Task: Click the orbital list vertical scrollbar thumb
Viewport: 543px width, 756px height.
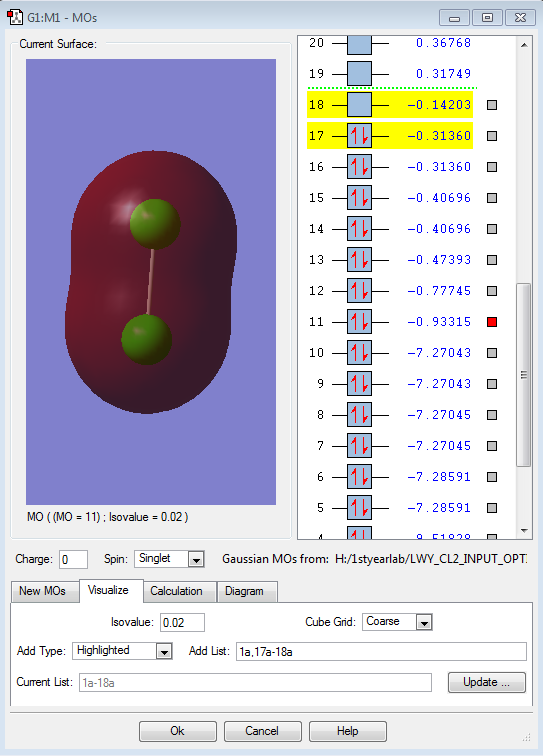Action: coord(524,375)
